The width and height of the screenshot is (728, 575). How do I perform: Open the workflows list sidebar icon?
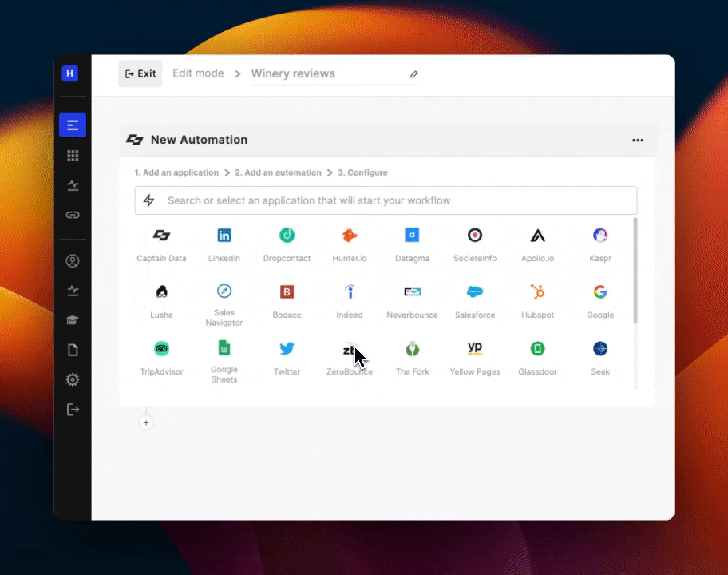(73, 125)
